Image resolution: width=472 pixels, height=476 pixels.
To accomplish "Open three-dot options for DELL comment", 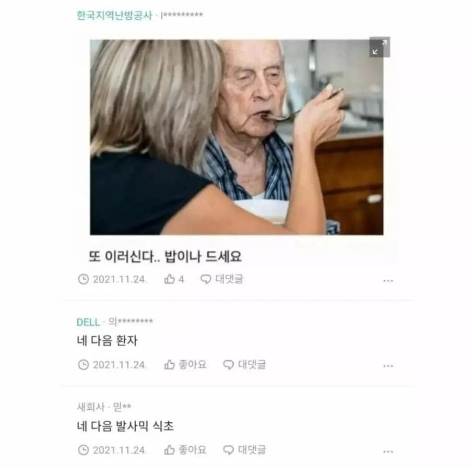I will pos(388,366).
